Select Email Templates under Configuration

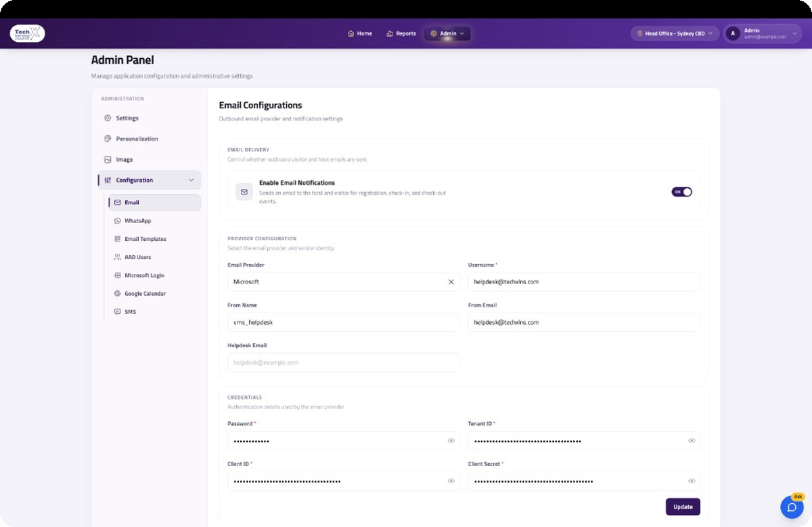pos(155,239)
